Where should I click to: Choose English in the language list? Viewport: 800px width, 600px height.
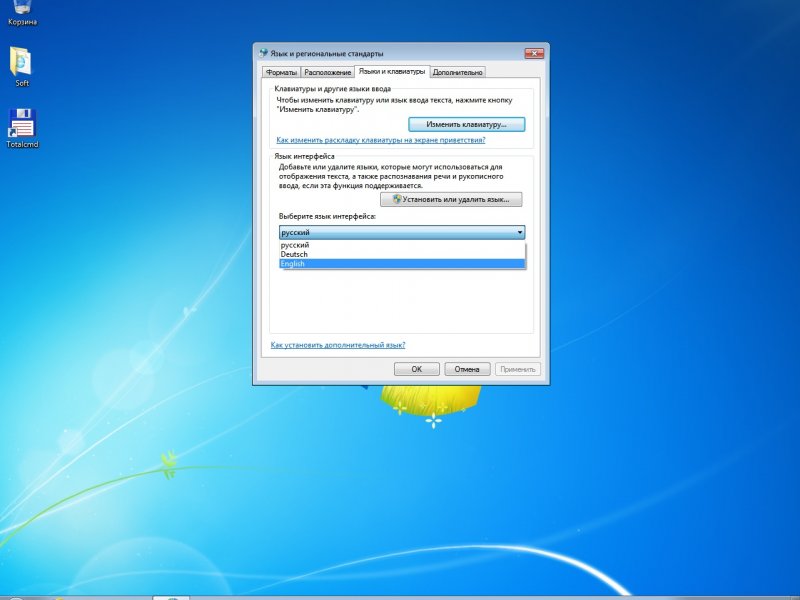[402, 264]
